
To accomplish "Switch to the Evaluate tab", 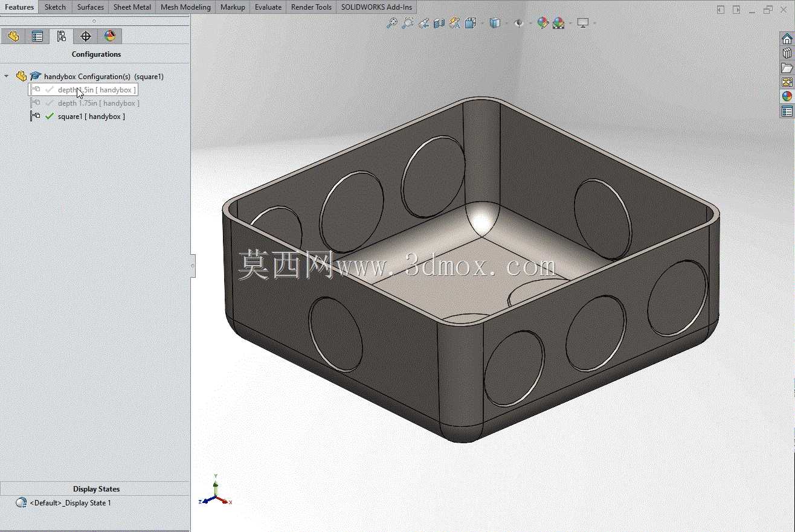I will coord(268,7).
